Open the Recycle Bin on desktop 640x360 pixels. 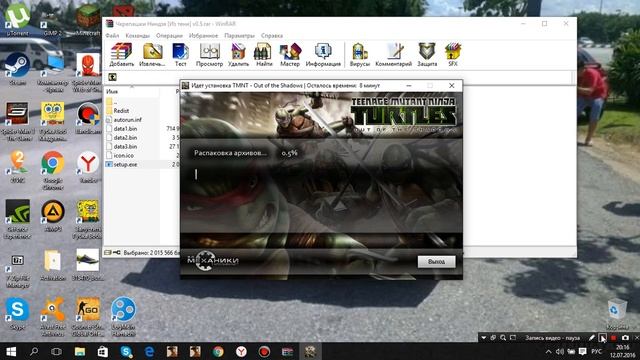coord(617,313)
